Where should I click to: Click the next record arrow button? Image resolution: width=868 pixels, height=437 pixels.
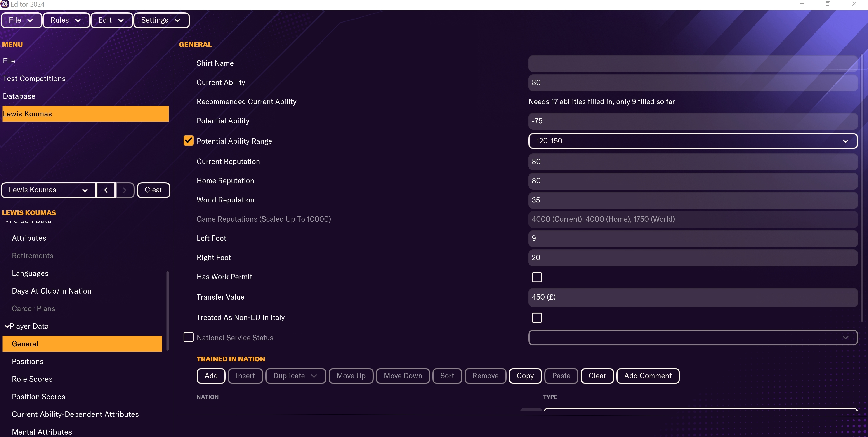tap(125, 190)
